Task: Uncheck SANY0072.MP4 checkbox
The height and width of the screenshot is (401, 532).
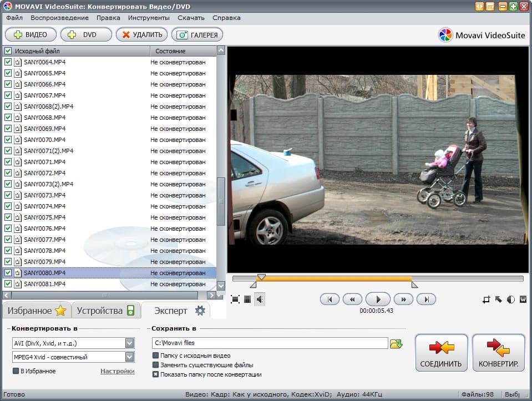Action: (8, 172)
